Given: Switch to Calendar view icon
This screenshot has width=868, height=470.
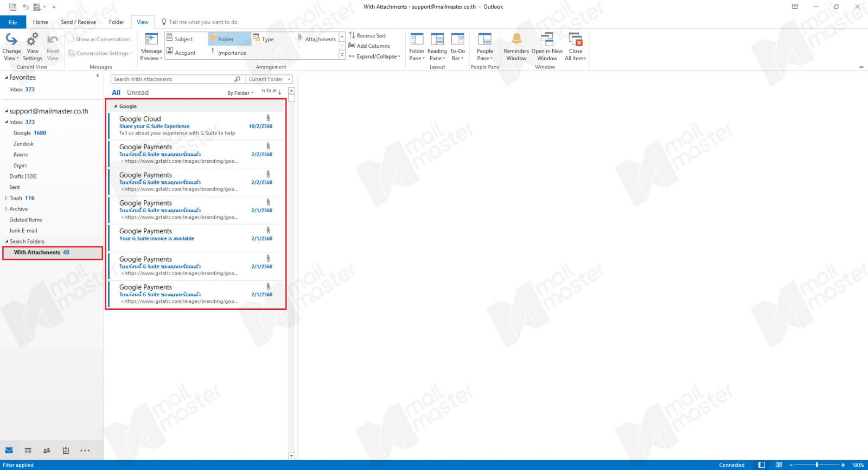Looking at the screenshot, I should (x=28, y=450).
